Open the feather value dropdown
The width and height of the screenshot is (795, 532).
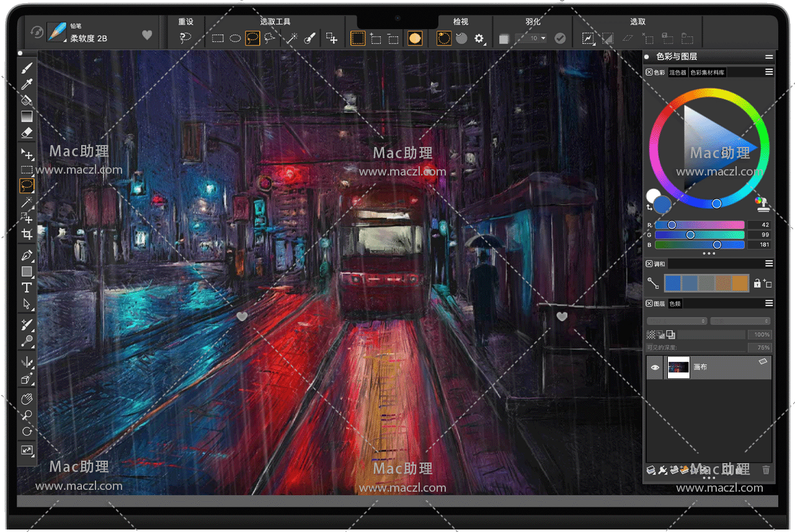pos(543,38)
